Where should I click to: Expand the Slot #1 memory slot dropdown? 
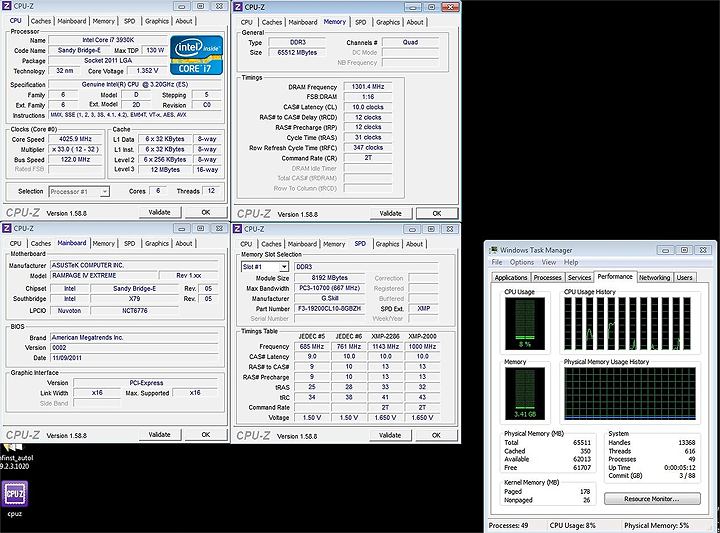pyautogui.click(x=265, y=267)
